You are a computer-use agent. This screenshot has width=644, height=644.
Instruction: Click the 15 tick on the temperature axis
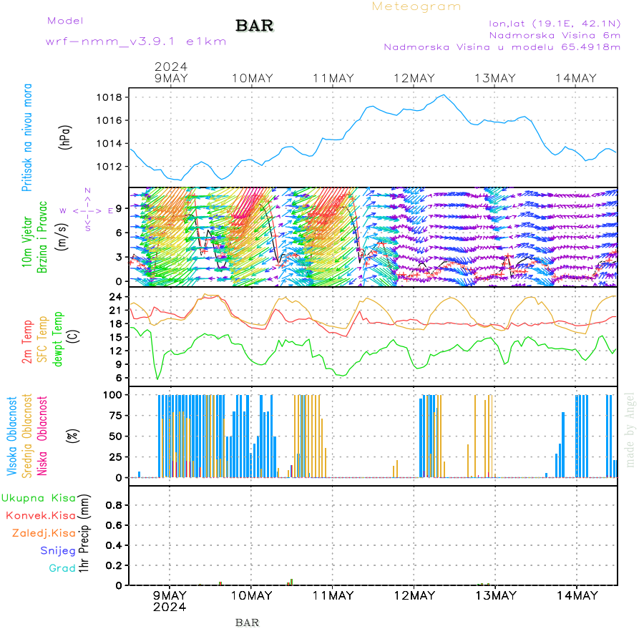tap(115, 337)
